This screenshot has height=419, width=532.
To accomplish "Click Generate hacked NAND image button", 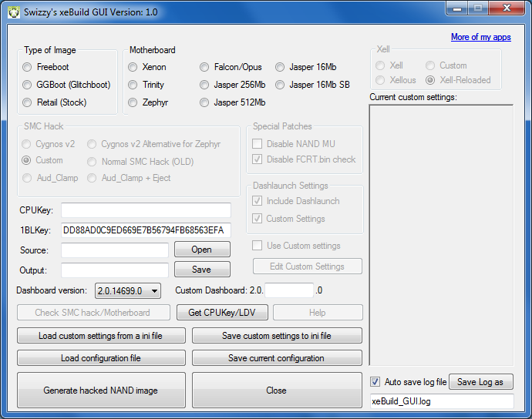I will 101,391.
